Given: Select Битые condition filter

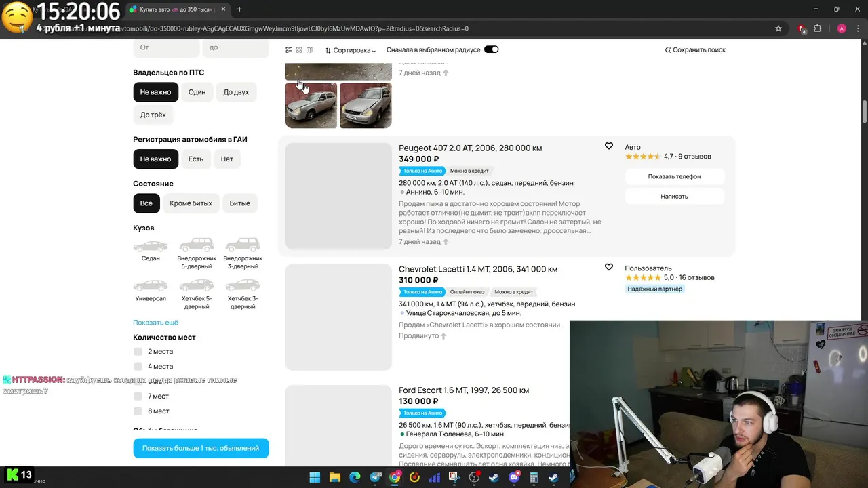Looking at the screenshot, I should tap(239, 203).
